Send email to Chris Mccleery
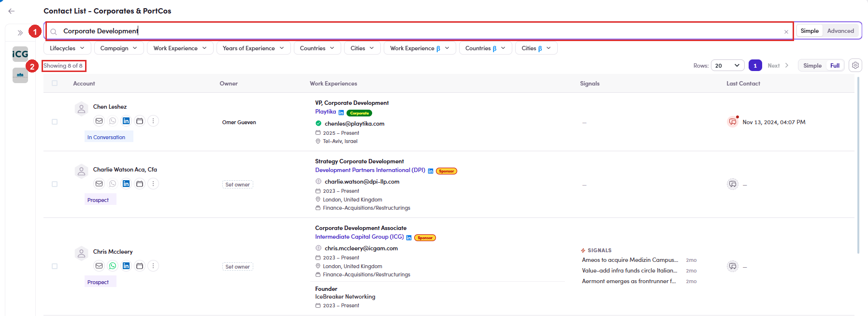 [99, 266]
